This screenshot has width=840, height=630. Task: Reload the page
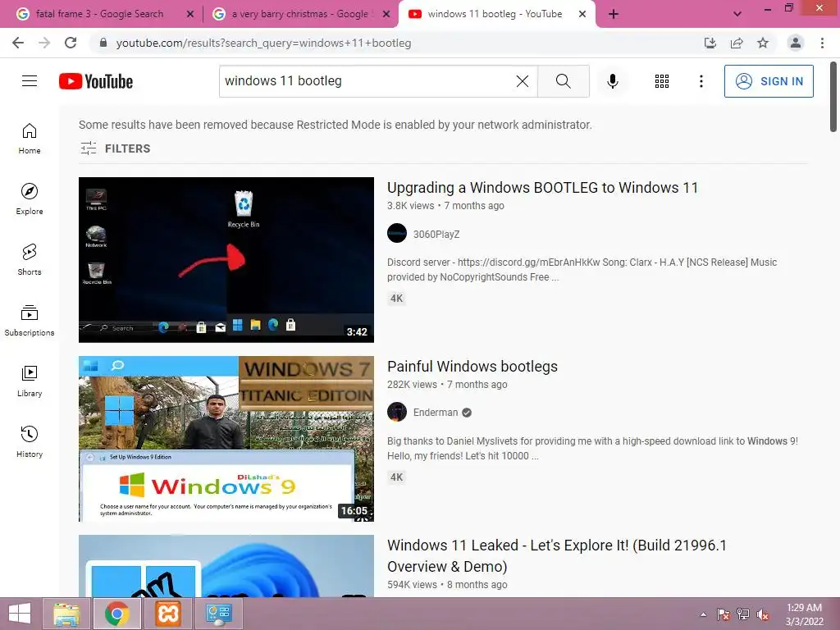click(x=71, y=43)
